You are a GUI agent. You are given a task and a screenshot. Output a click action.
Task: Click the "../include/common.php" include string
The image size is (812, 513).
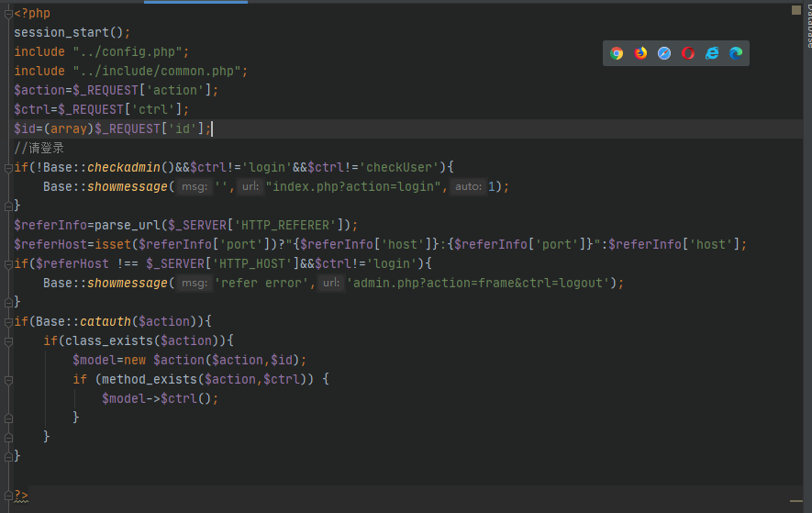click(156, 71)
